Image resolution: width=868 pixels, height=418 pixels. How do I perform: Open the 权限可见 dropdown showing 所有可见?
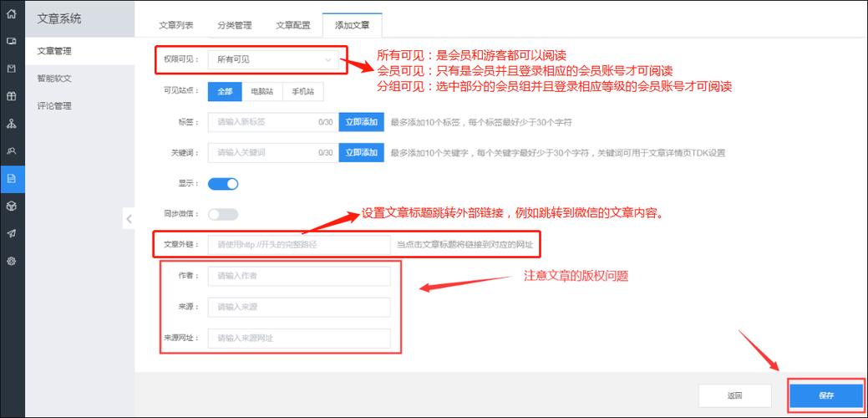coord(273,59)
